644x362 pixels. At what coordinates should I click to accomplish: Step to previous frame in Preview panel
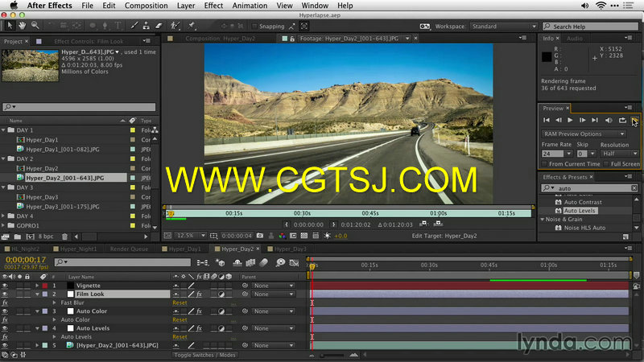click(x=559, y=120)
